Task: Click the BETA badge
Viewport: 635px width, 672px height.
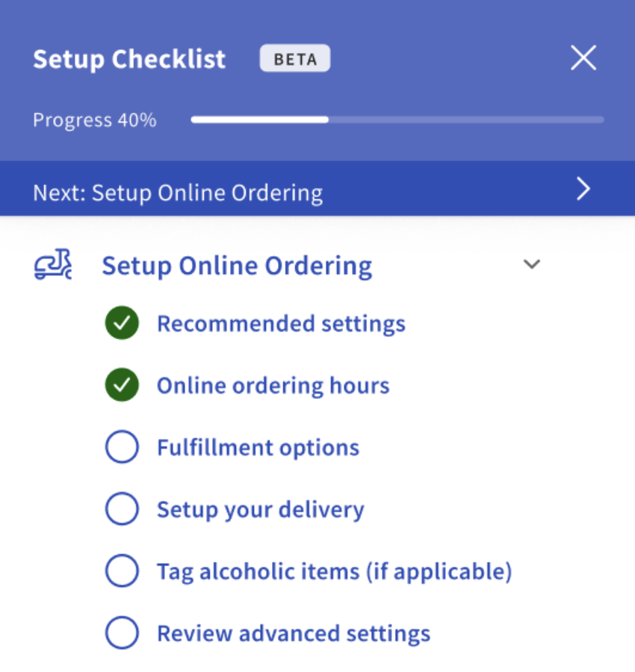Action: click(x=294, y=58)
